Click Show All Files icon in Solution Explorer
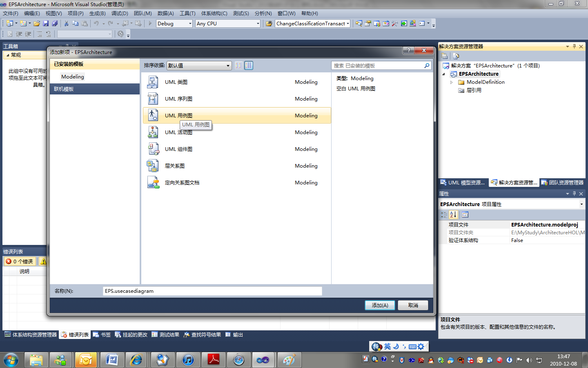Viewport: 588px width, 368px height. 456,56
